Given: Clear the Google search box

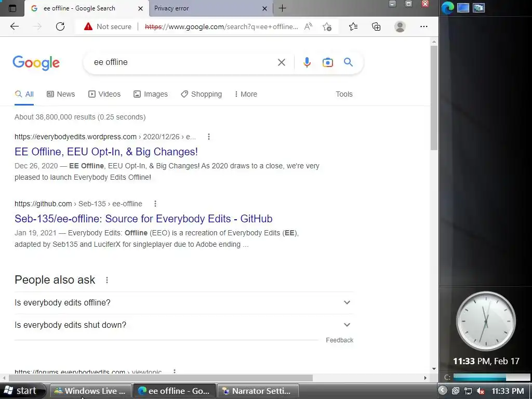Looking at the screenshot, I should click(x=281, y=62).
